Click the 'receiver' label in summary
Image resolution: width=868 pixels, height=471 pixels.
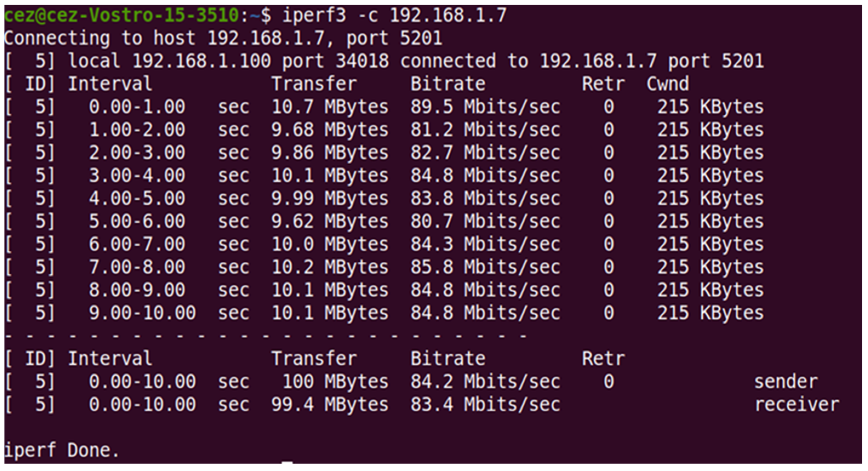(x=797, y=405)
